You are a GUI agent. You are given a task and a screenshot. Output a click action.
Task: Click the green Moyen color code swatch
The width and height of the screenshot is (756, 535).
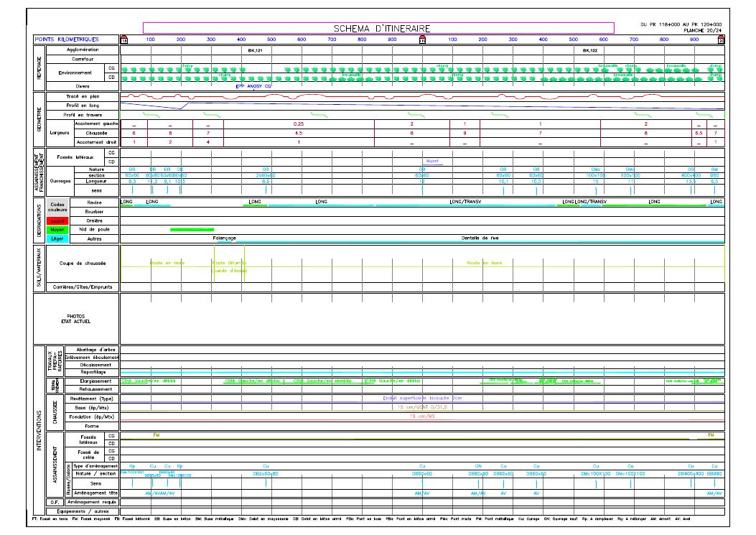(x=57, y=230)
